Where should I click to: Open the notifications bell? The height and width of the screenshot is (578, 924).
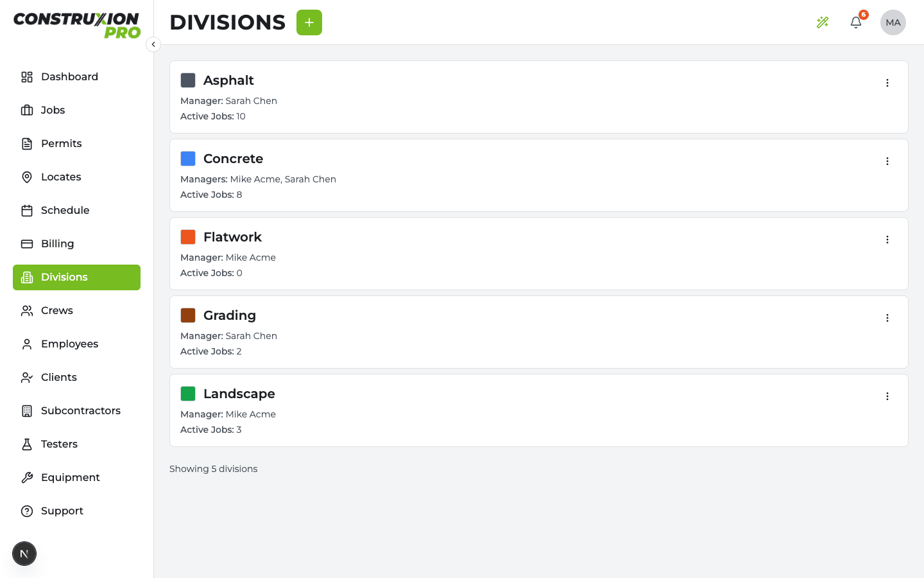tap(856, 22)
